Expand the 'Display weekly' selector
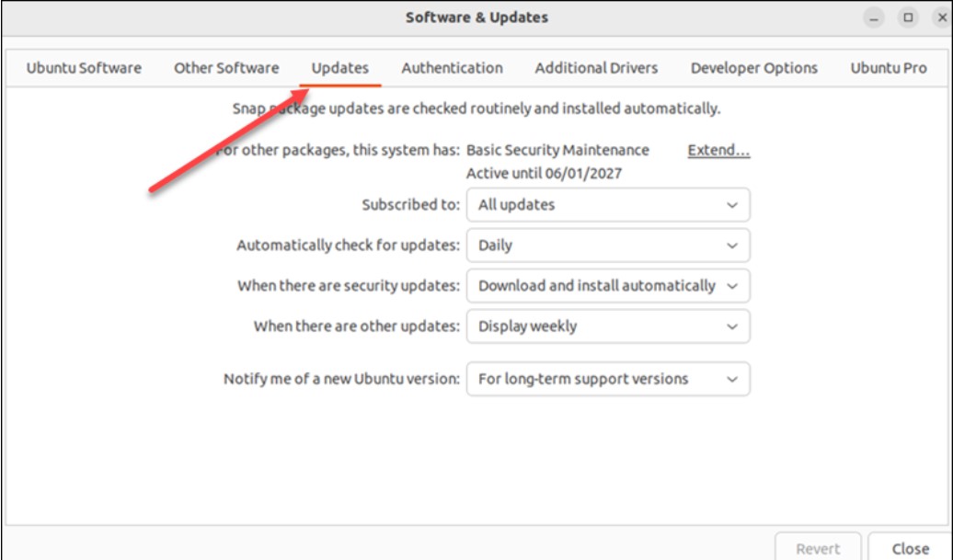The height and width of the screenshot is (560, 953). click(x=607, y=326)
